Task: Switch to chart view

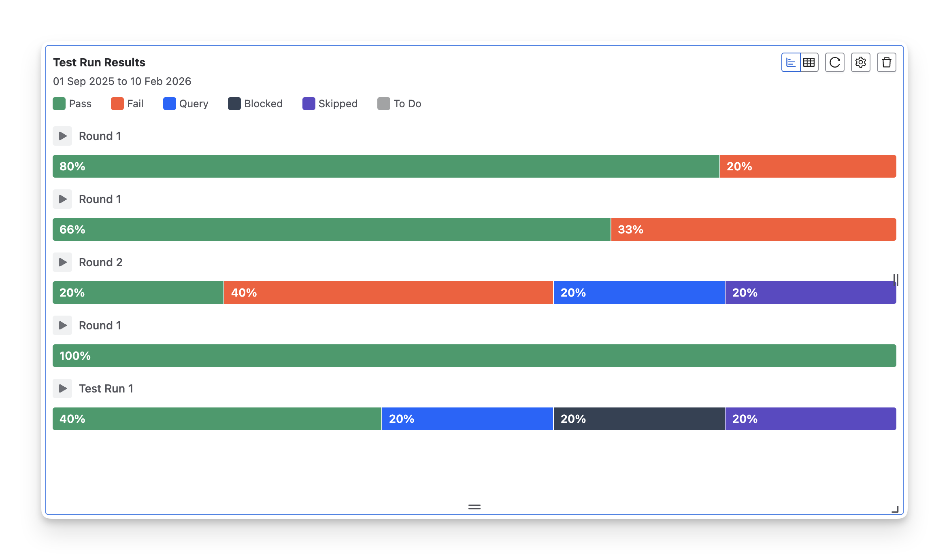Action: pos(791,62)
